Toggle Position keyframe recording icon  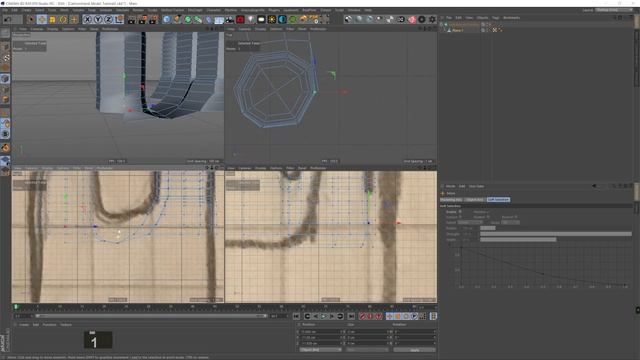[x=390, y=316]
